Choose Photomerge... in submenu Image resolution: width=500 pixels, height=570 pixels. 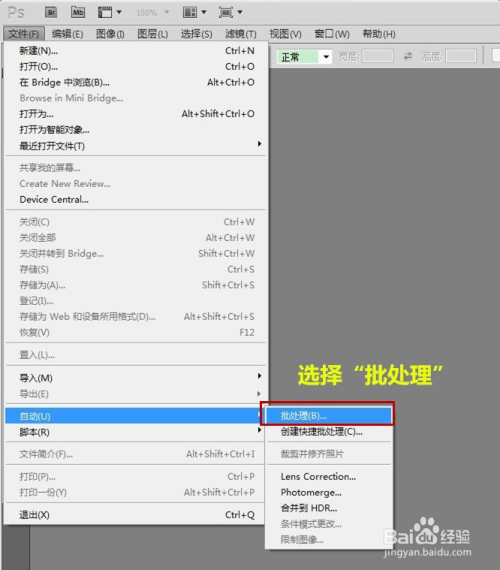[329, 493]
